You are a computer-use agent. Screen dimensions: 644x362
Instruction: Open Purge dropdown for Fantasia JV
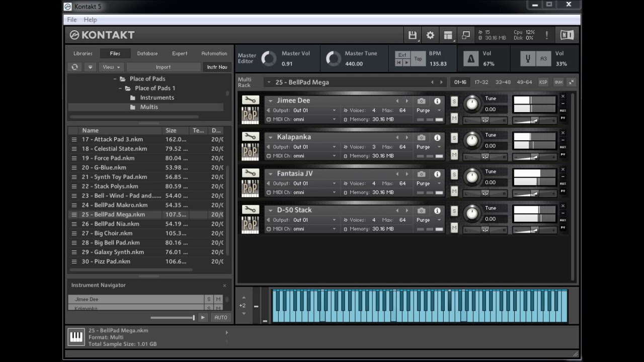pyautogui.click(x=428, y=184)
